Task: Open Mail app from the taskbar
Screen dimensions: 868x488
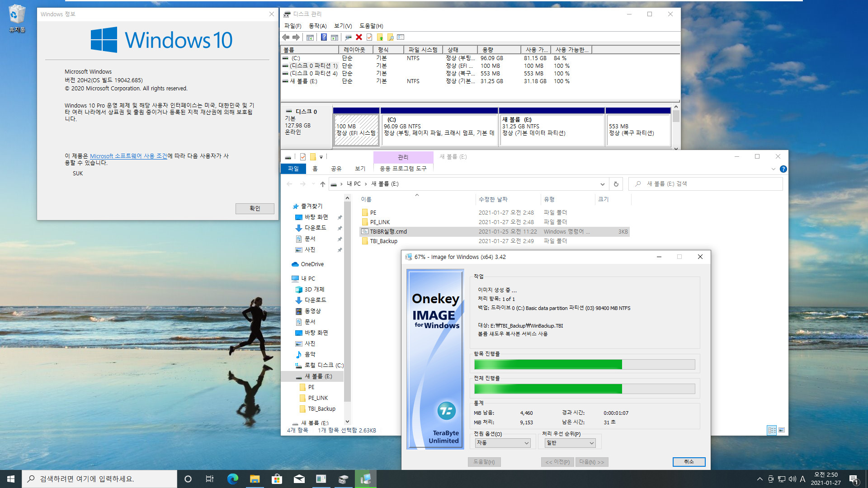Action: coord(299,479)
